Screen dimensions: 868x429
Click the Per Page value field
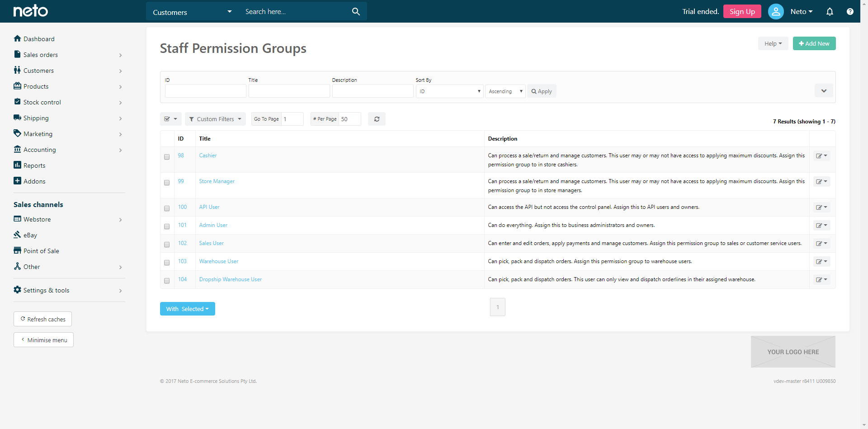349,119
